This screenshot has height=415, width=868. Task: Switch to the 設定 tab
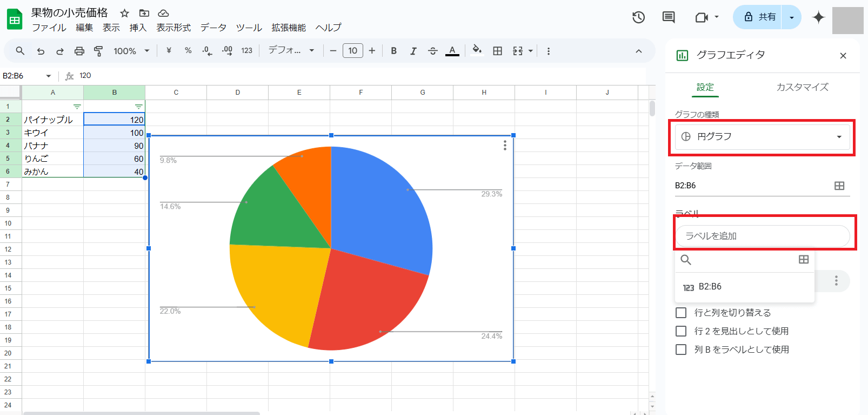pyautogui.click(x=705, y=87)
